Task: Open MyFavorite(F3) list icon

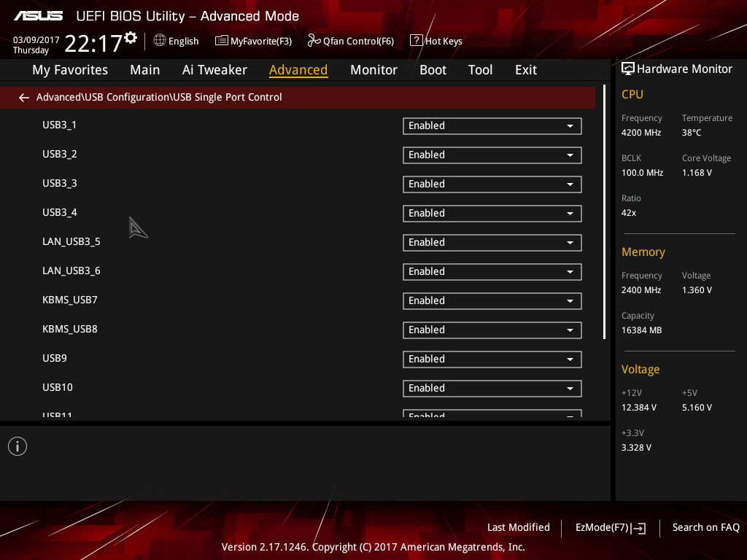Action: (x=222, y=41)
